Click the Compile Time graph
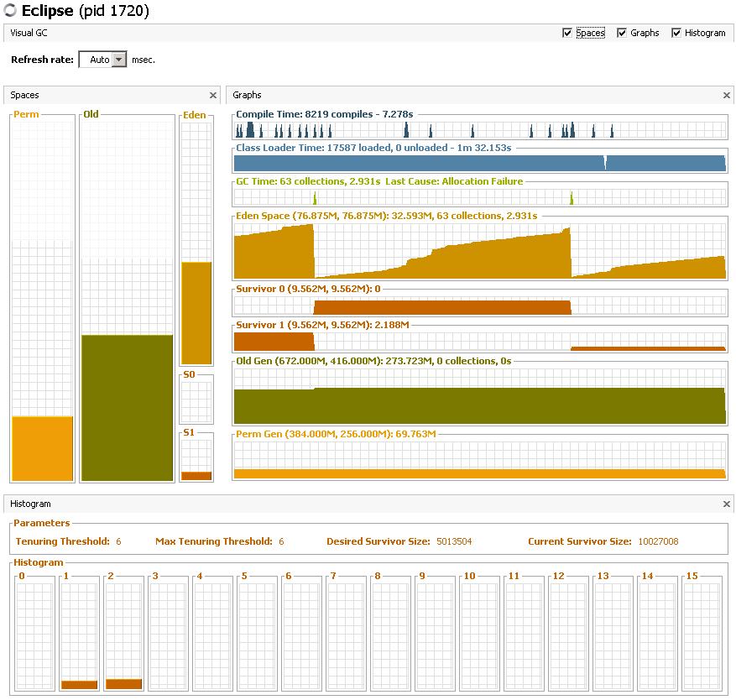 [x=480, y=129]
